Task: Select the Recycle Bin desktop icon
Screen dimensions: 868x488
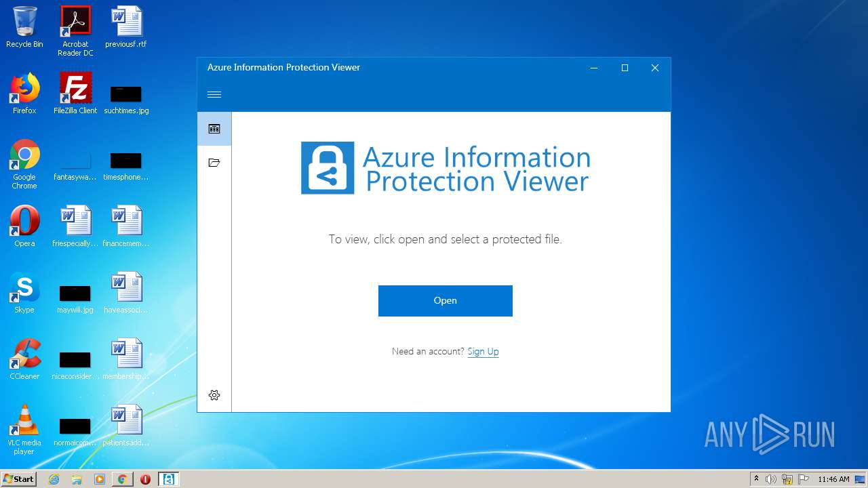Action: point(24,28)
